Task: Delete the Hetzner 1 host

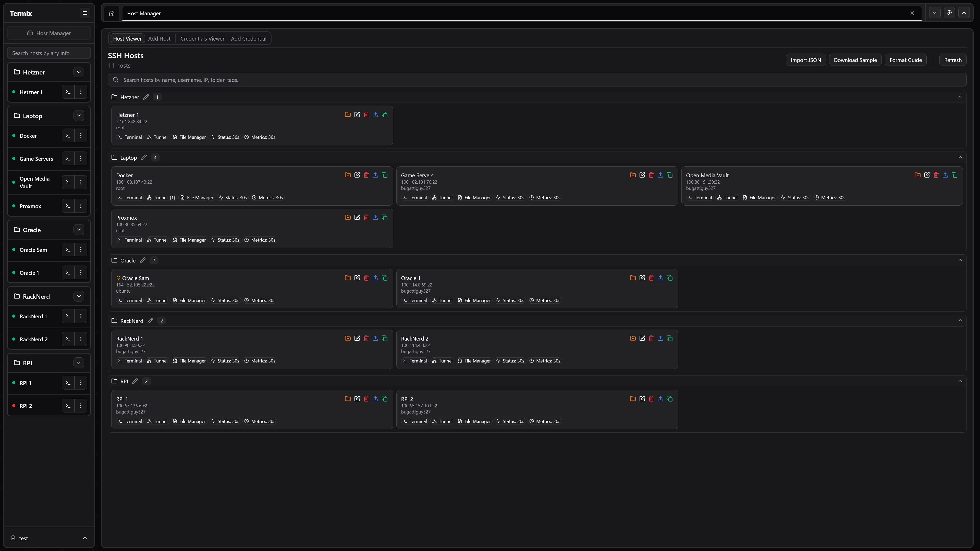Action: point(366,115)
